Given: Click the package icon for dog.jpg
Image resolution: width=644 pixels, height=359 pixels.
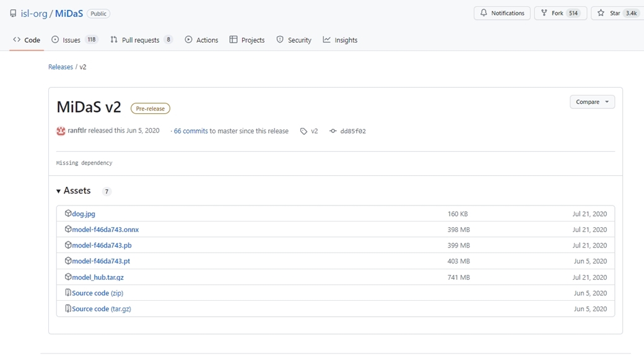Looking at the screenshot, I should [68, 214].
